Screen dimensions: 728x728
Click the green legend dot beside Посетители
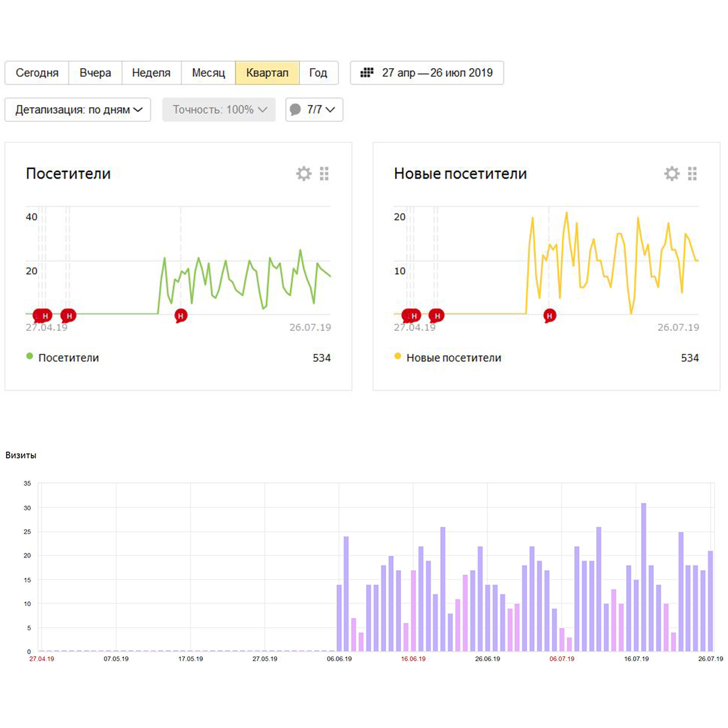(30, 357)
